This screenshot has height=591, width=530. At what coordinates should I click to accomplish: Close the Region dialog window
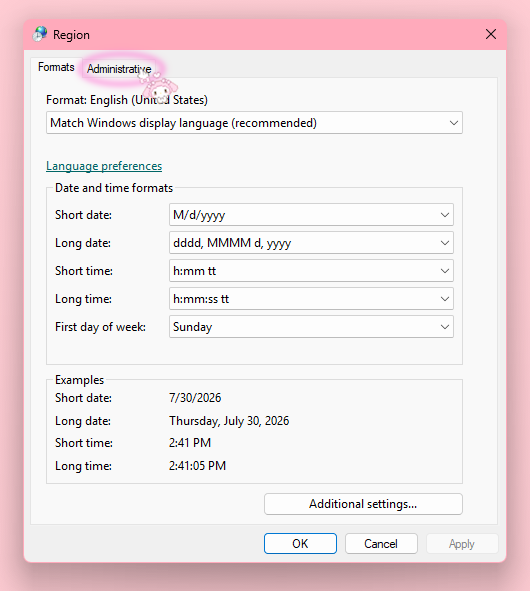click(490, 34)
